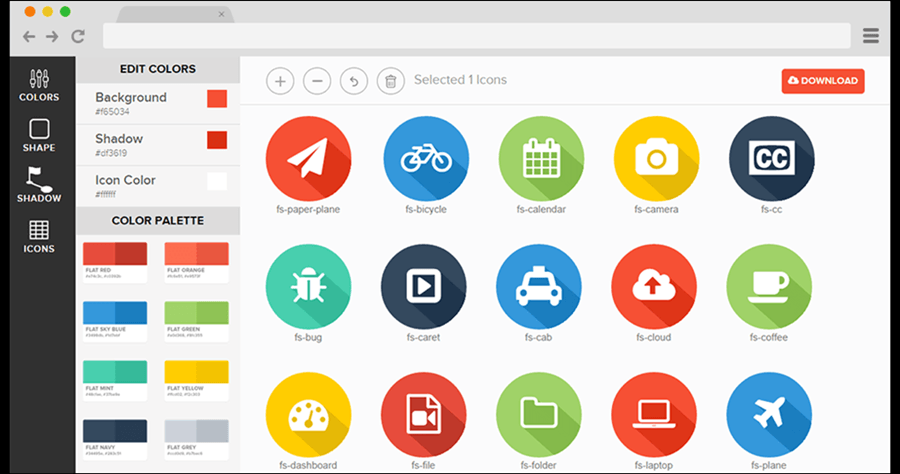This screenshot has width=900, height=474.
Task: Click the undo circular arrow button
Action: point(354,81)
